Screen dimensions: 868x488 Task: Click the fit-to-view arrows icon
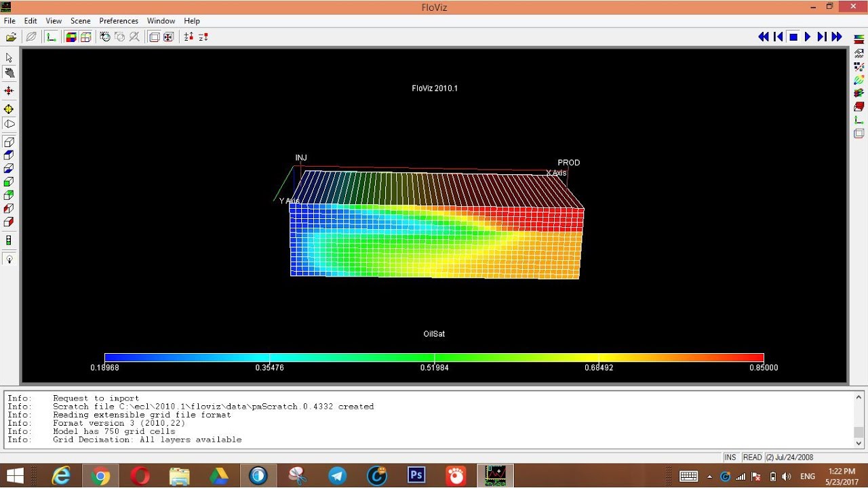point(168,37)
